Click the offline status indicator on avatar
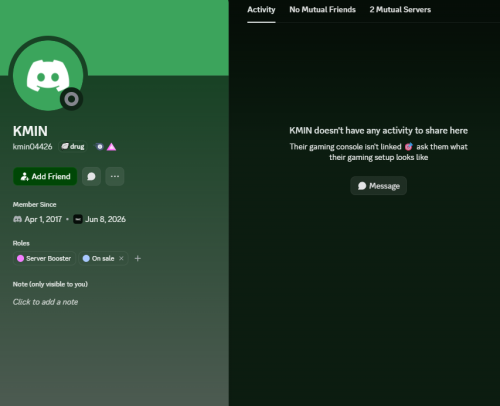500x406 pixels. click(x=71, y=99)
